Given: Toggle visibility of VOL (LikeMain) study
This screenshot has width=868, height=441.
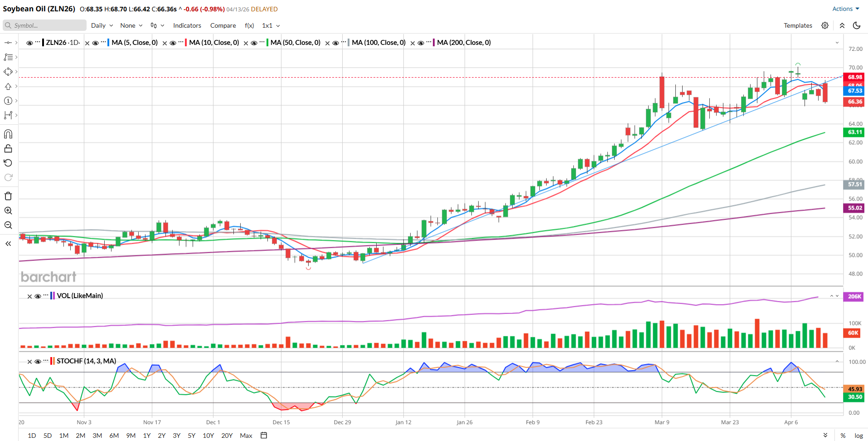Looking at the screenshot, I should (x=38, y=296).
